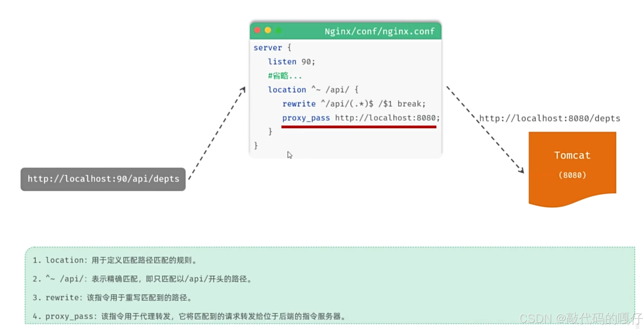Click the http://localhost:8080/depts label
644x329 pixels.
click(x=550, y=118)
